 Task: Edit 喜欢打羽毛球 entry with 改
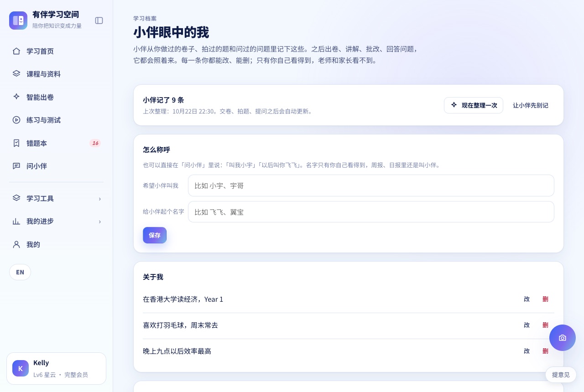[527, 325]
